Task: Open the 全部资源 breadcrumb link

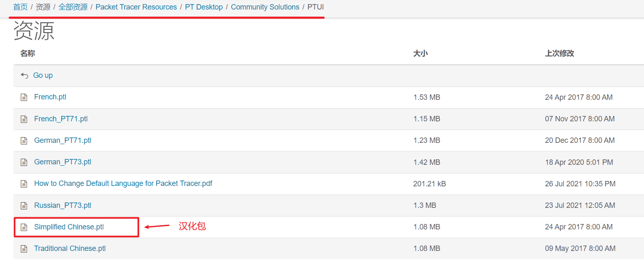Action: pos(73,7)
